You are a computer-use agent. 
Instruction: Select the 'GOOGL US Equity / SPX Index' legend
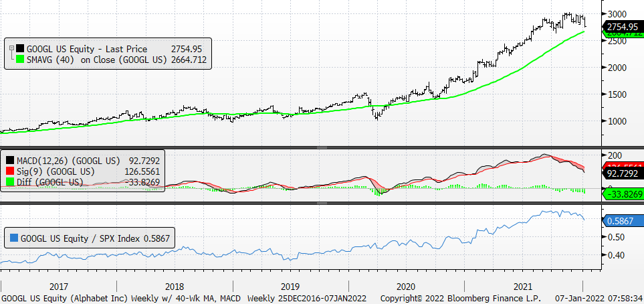pyautogui.click(x=90, y=238)
